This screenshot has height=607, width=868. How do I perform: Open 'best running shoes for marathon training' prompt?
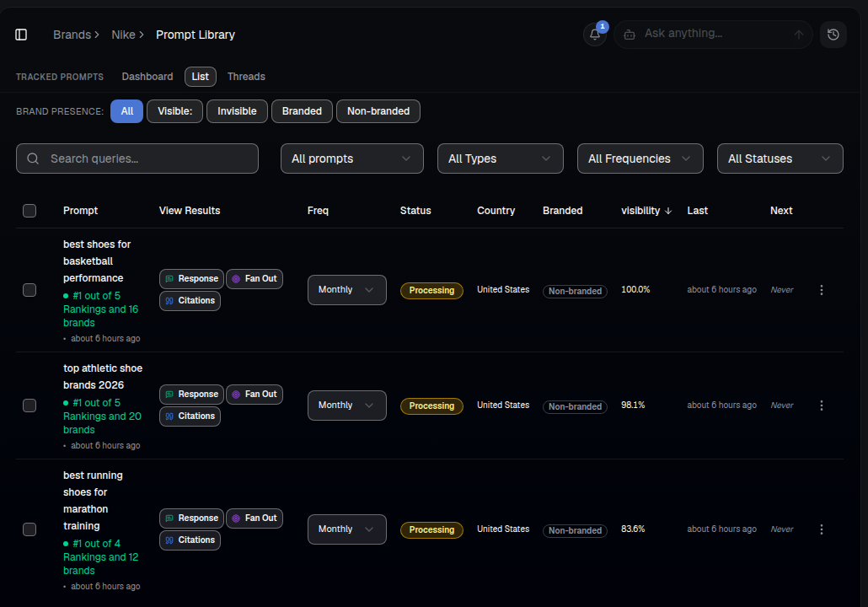click(93, 501)
